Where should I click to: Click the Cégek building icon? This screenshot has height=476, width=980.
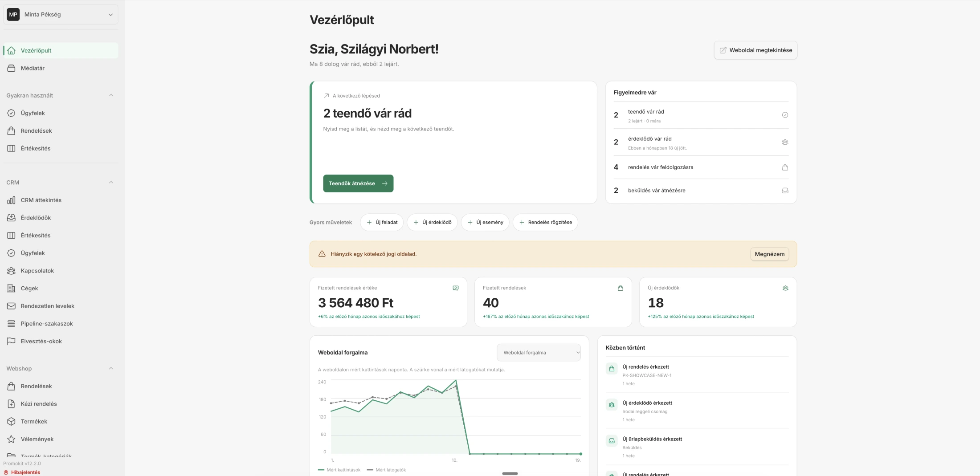pos(12,289)
